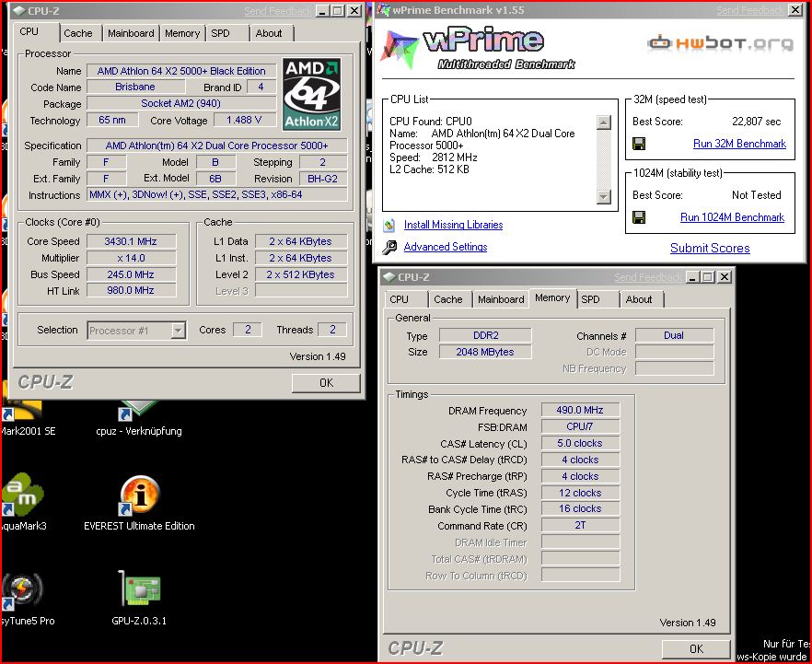
Task: Select the 3DMark2001 SE desktop shortcut
Action: click(x=20, y=410)
